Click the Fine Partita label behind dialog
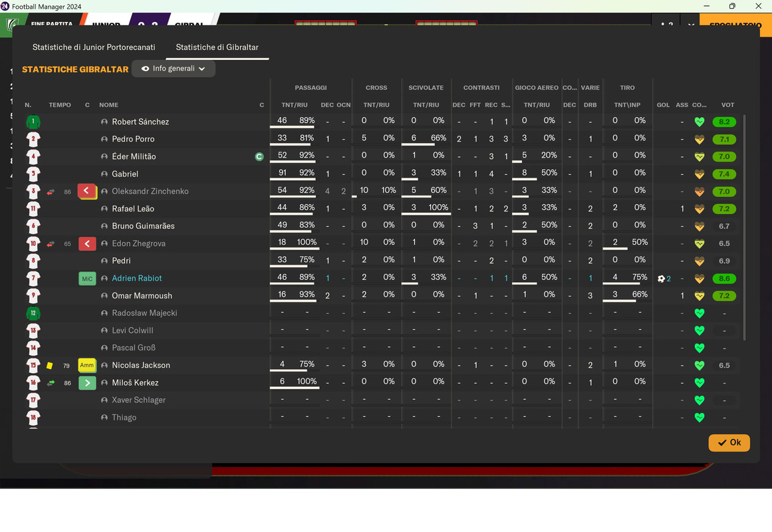The height and width of the screenshot is (532, 772). pos(51,24)
